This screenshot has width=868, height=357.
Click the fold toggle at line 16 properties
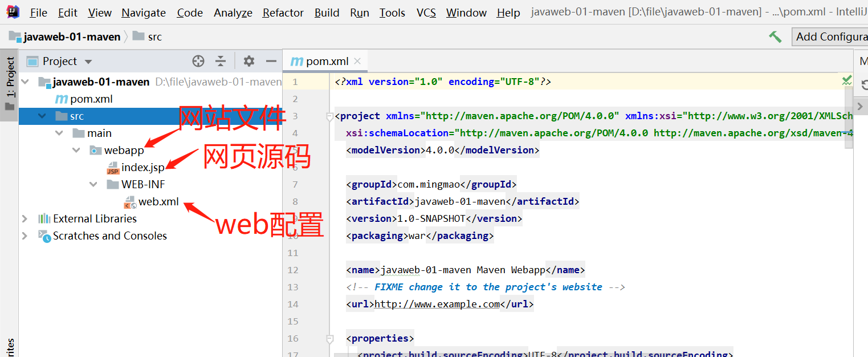(x=329, y=339)
